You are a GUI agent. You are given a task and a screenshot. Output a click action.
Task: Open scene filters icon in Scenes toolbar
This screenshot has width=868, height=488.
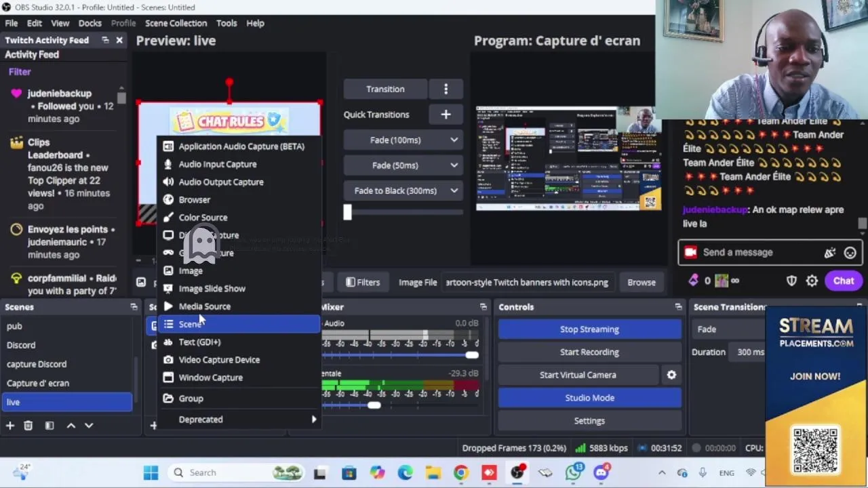(x=50, y=426)
